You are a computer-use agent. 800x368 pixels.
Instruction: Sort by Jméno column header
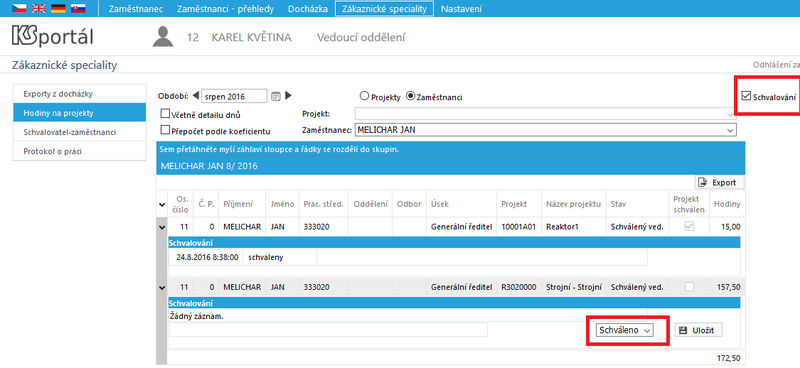283,204
